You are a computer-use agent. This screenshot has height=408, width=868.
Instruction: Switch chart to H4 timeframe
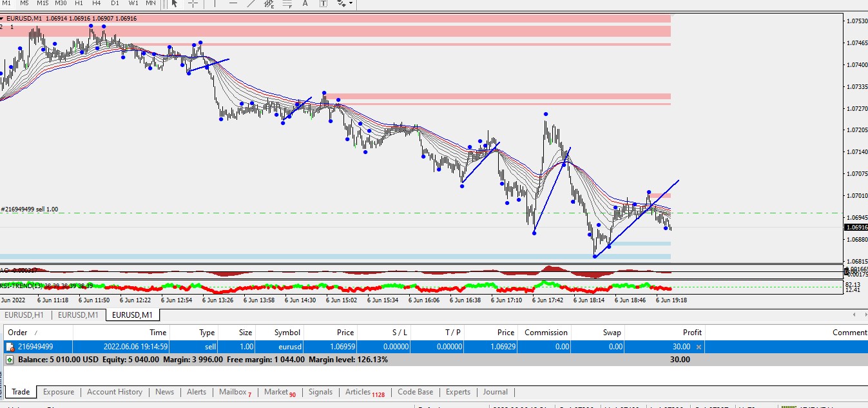[97, 3]
